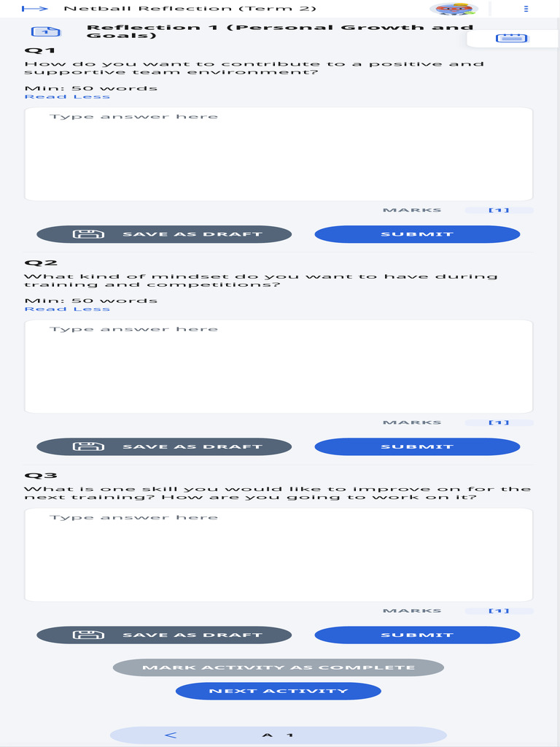The width and height of the screenshot is (560, 747).
Task: Submit the answer for Q1
Action: coord(417,234)
